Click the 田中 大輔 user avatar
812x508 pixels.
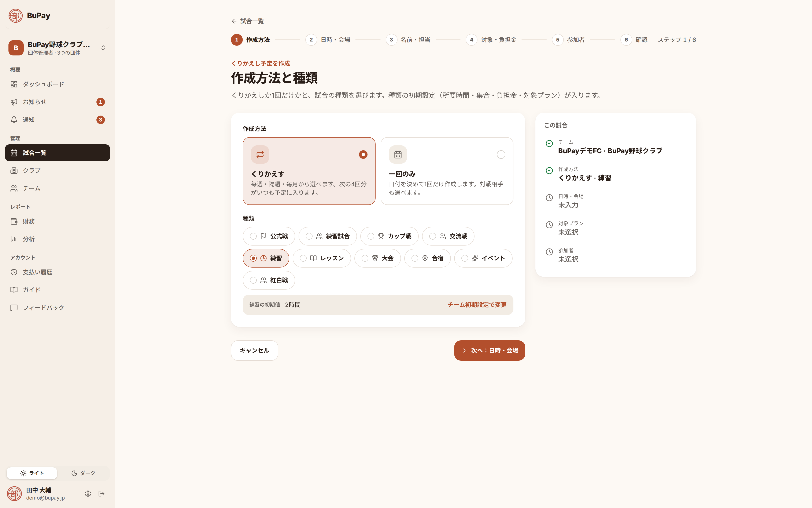(x=14, y=494)
